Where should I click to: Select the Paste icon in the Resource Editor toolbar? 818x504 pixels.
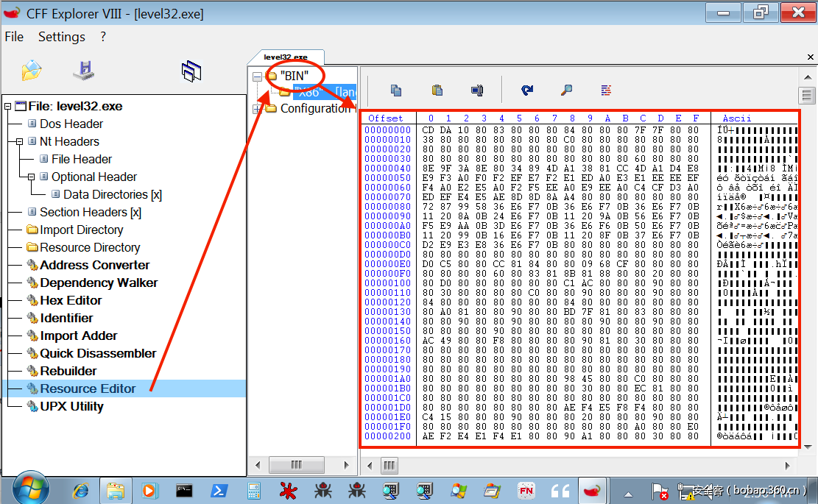pyautogui.click(x=437, y=90)
